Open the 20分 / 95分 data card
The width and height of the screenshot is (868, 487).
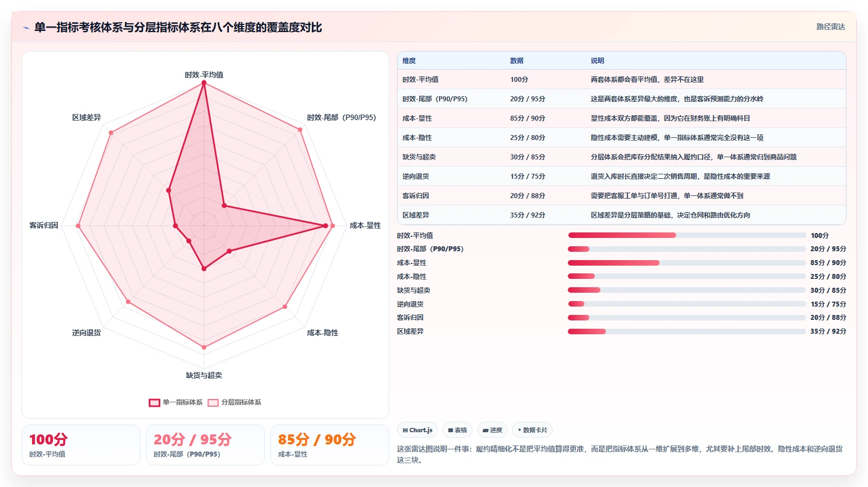pos(205,445)
